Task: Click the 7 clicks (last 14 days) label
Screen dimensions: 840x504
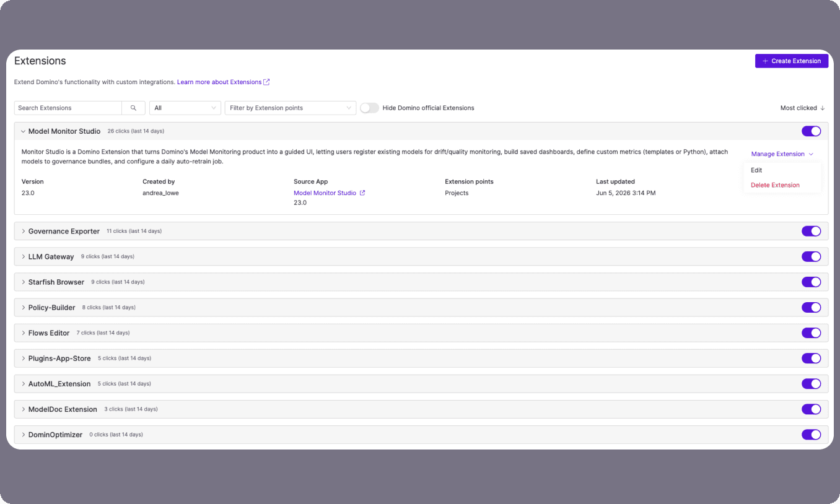Action: tap(103, 332)
